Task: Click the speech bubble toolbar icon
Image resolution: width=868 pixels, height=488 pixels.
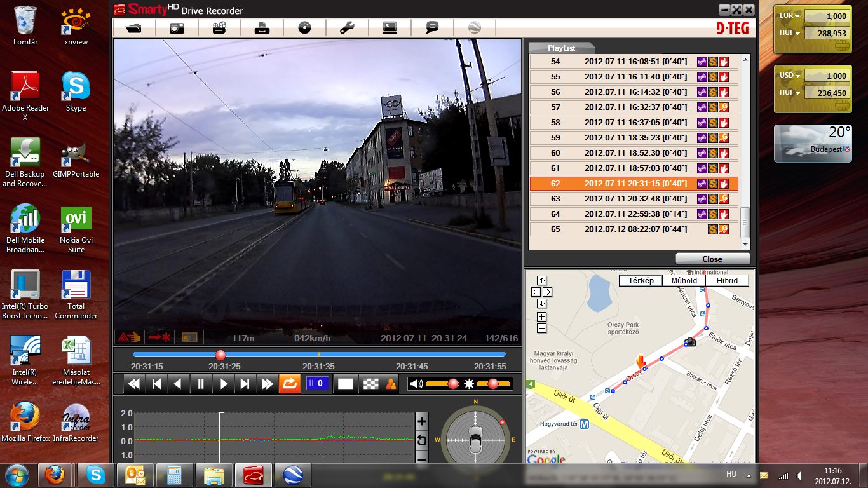Action: [432, 28]
